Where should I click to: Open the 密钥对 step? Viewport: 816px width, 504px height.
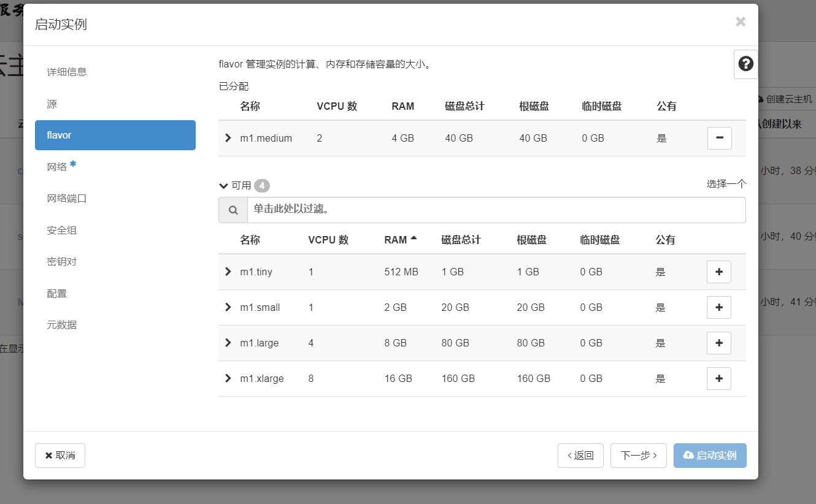115,261
